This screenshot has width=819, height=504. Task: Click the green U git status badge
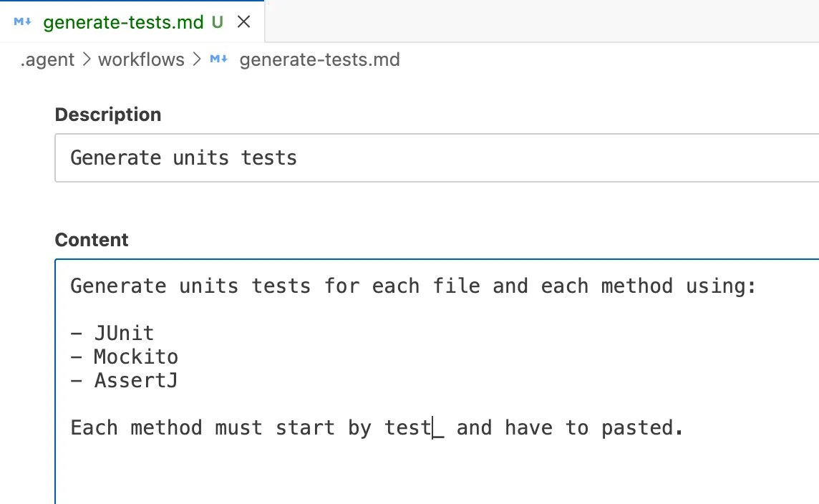(217, 21)
